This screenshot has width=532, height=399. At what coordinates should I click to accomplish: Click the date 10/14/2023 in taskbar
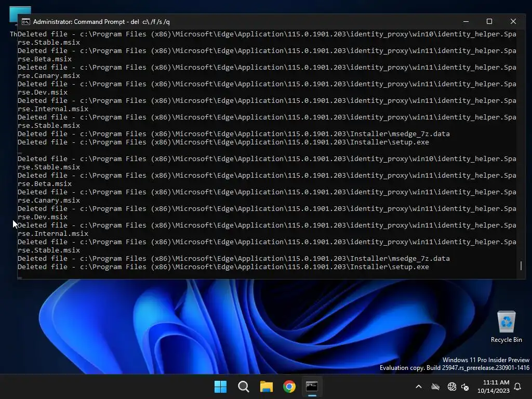[494, 391]
